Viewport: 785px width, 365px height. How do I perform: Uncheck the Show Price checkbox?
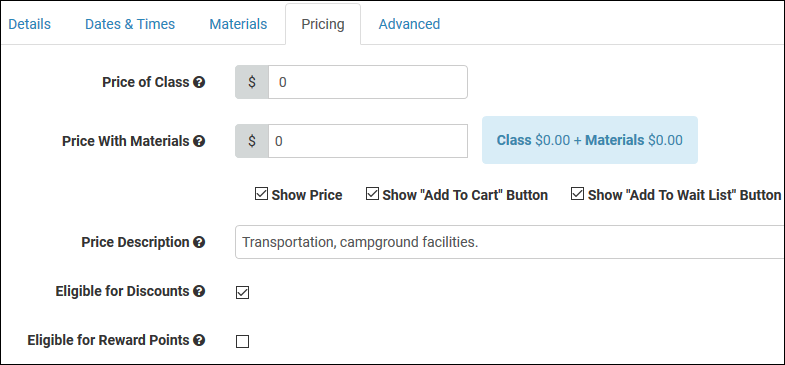tap(261, 194)
